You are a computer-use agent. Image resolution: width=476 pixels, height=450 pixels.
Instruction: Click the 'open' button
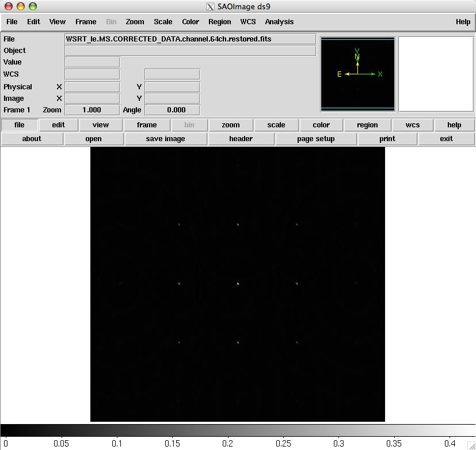(93, 139)
